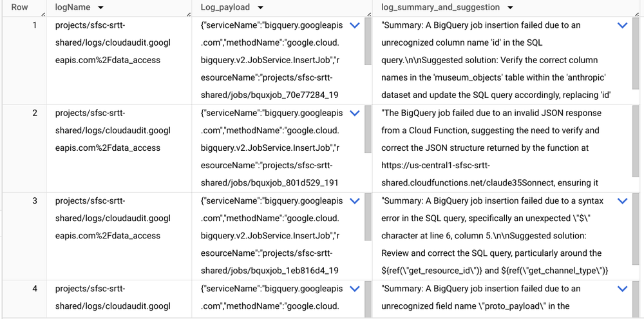644x319 pixels.
Task: Expand row 3 summary cell chevron
Action: coord(623,201)
